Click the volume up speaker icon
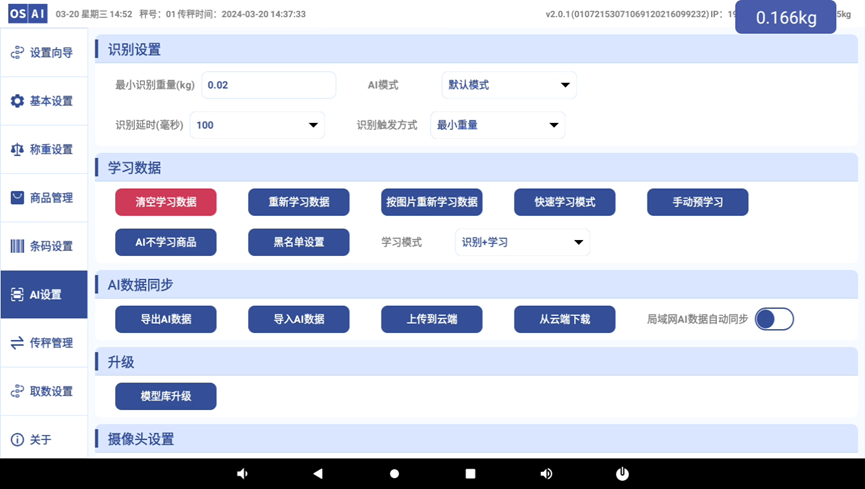 pos(546,474)
